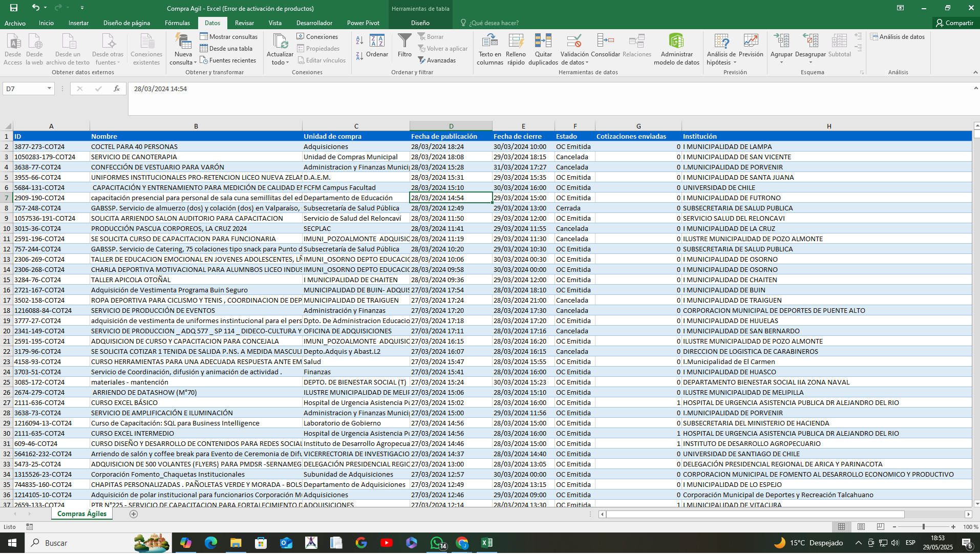Click the vertical scroll down arrow
The width and height of the screenshot is (980, 554).
point(976,504)
